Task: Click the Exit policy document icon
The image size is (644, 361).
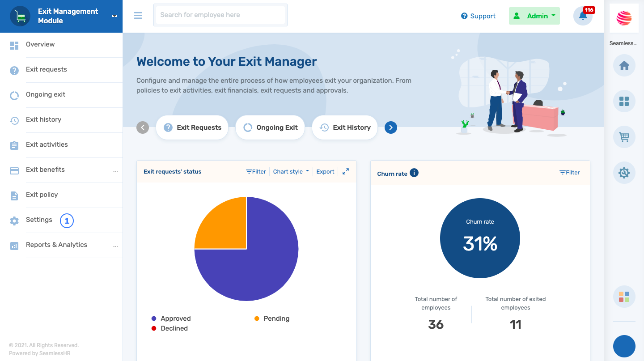Action: point(14,195)
